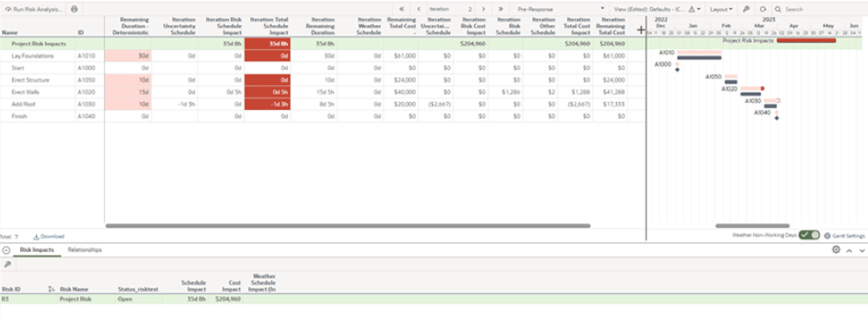868x319 pixels.
Task: Click the grid horizontal scrollbar
Action: (348, 226)
